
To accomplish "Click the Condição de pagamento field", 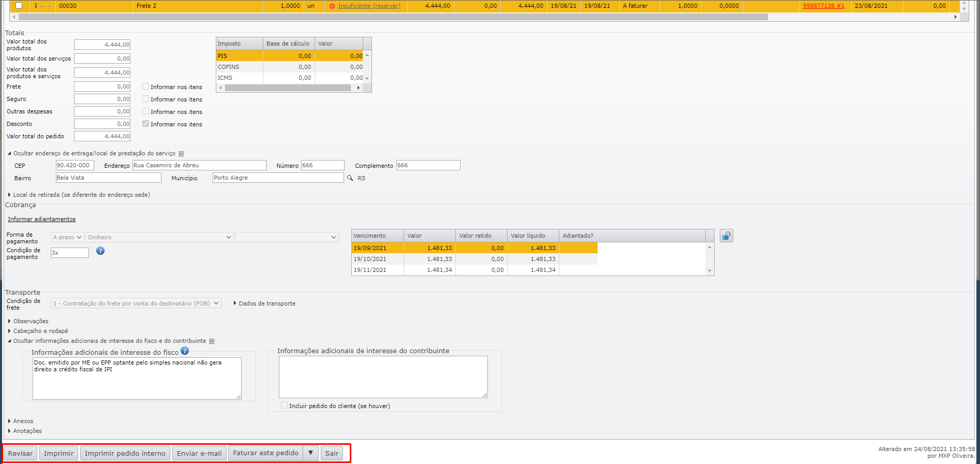I will (x=70, y=253).
